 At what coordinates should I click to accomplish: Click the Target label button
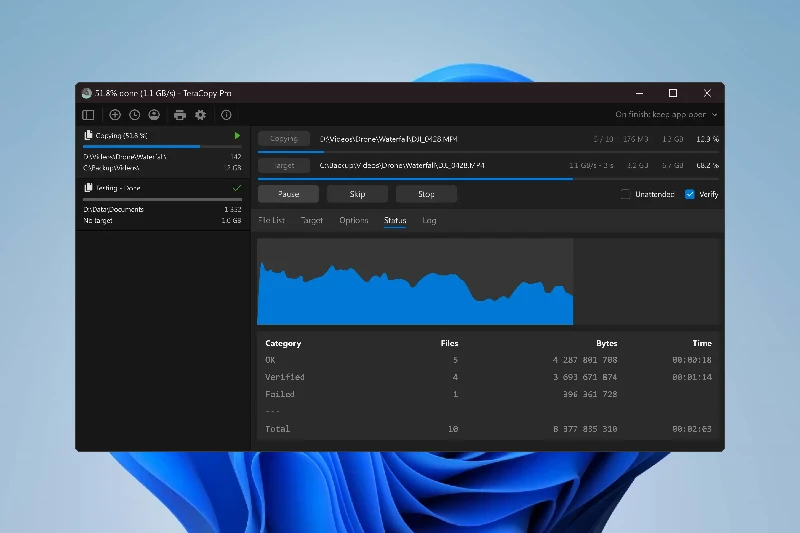pyautogui.click(x=284, y=166)
